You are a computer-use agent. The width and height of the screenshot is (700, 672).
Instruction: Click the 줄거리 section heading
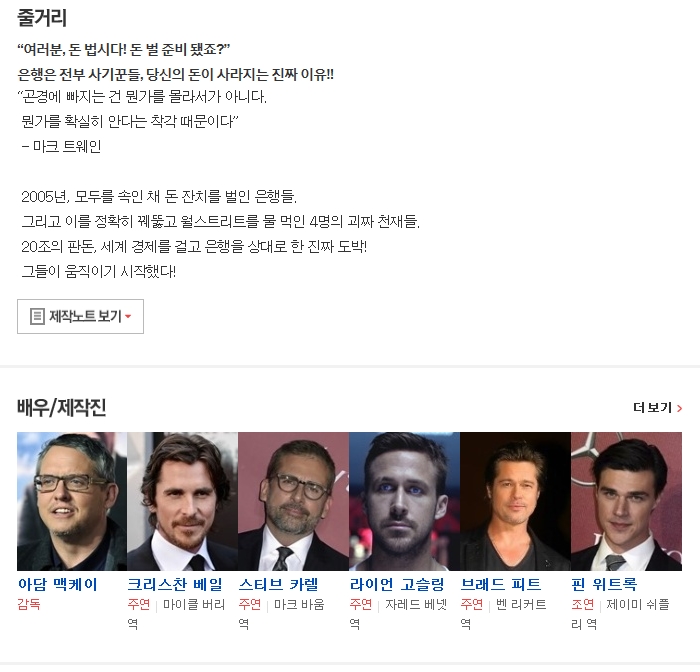[42, 18]
